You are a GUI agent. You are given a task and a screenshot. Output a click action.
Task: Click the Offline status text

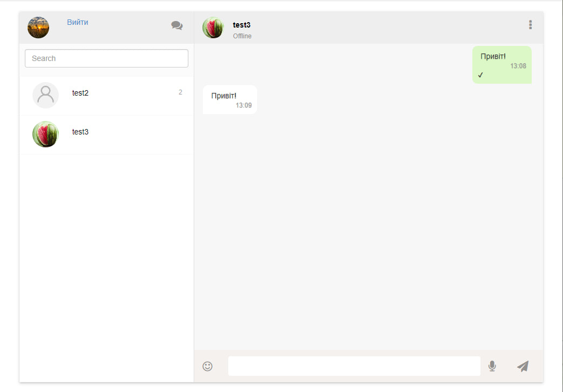pyautogui.click(x=242, y=36)
